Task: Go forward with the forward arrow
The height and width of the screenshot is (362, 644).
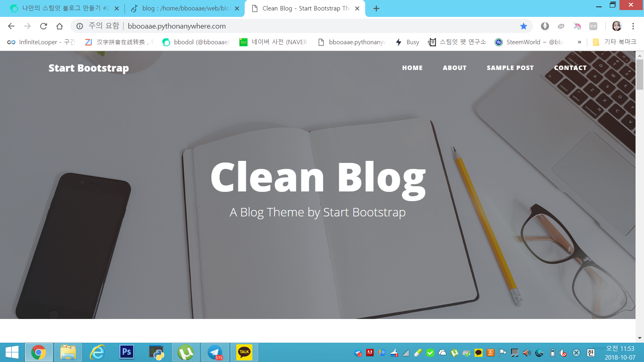Action: click(27, 26)
